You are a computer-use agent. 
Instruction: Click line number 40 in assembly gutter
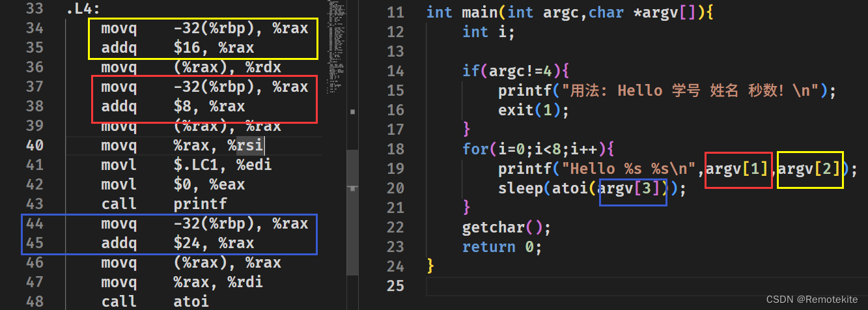[x=34, y=145]
